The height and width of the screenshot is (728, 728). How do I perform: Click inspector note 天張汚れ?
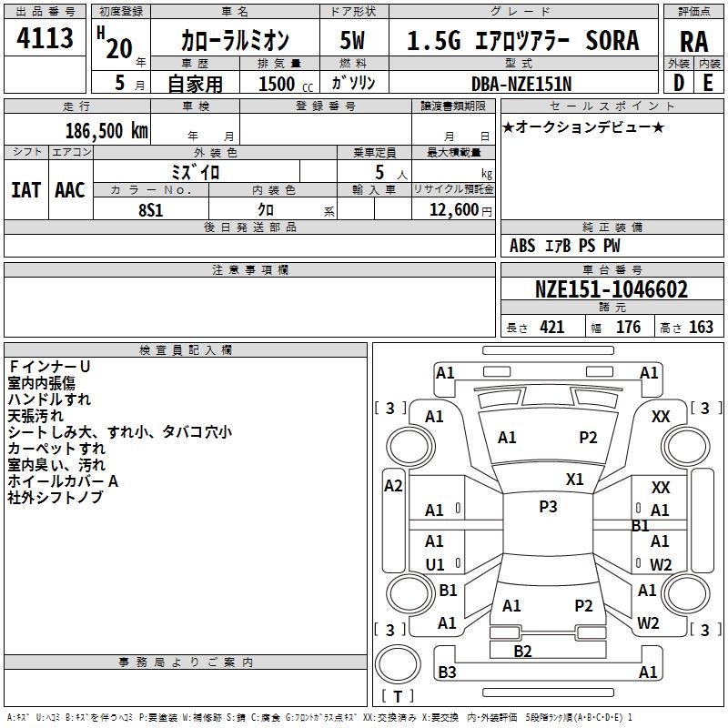35,416
